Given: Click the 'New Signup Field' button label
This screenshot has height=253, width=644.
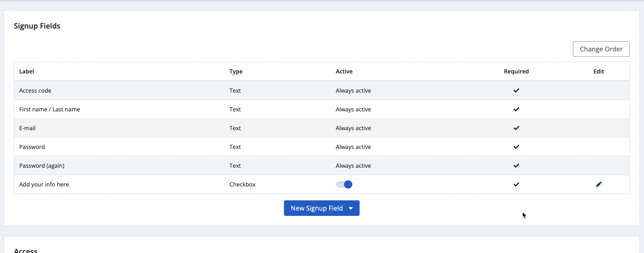Looking at the screenshot, I should pos(316,208).
